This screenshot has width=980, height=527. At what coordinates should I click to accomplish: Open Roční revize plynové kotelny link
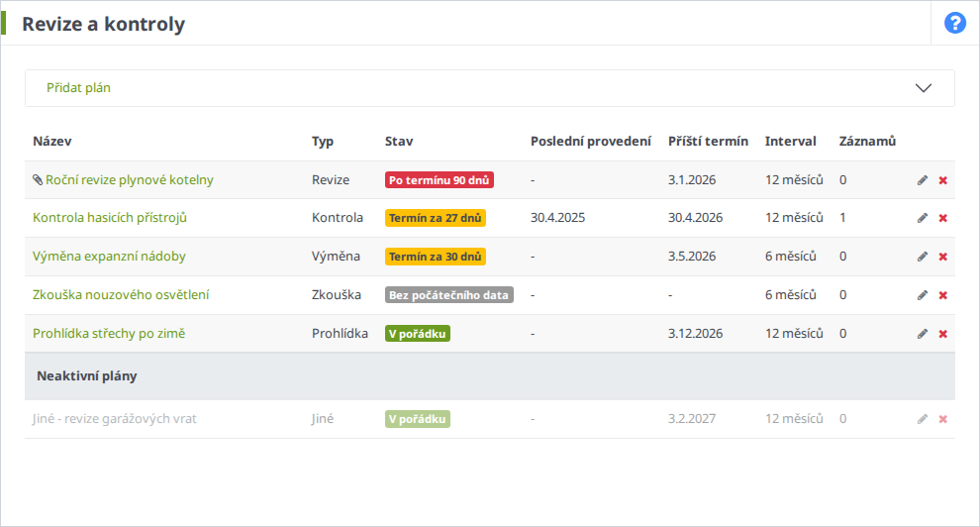[x=130, y=180]
